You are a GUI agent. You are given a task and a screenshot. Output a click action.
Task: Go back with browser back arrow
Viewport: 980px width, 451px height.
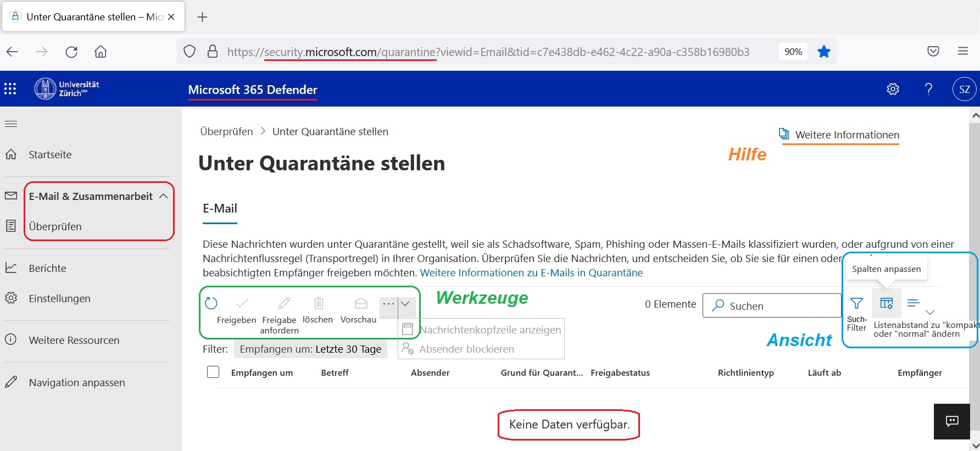click(x=12, y=52)
